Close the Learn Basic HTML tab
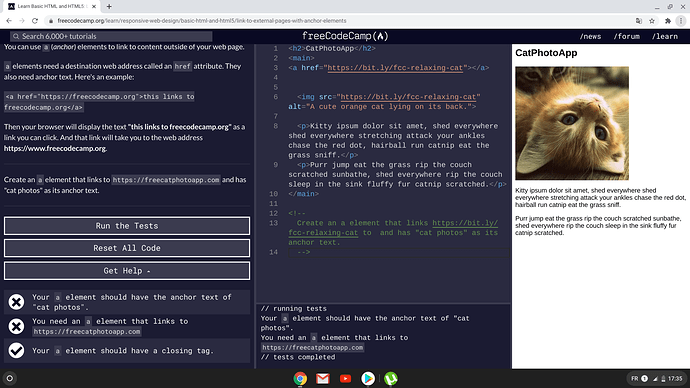This screenshot has width=690, height=388. click(x=94, y=7)
